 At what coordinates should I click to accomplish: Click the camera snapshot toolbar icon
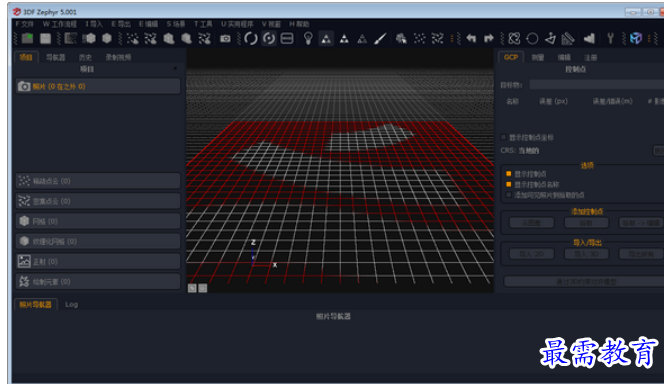tap(225, 39)
